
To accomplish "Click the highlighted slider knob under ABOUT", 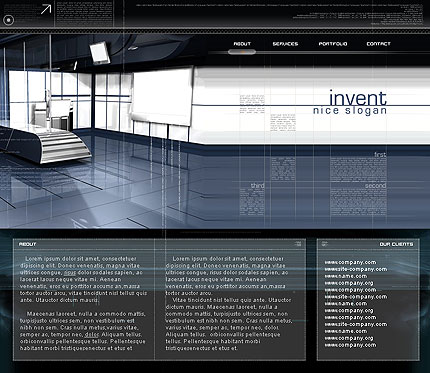I will tap(242, 52).
